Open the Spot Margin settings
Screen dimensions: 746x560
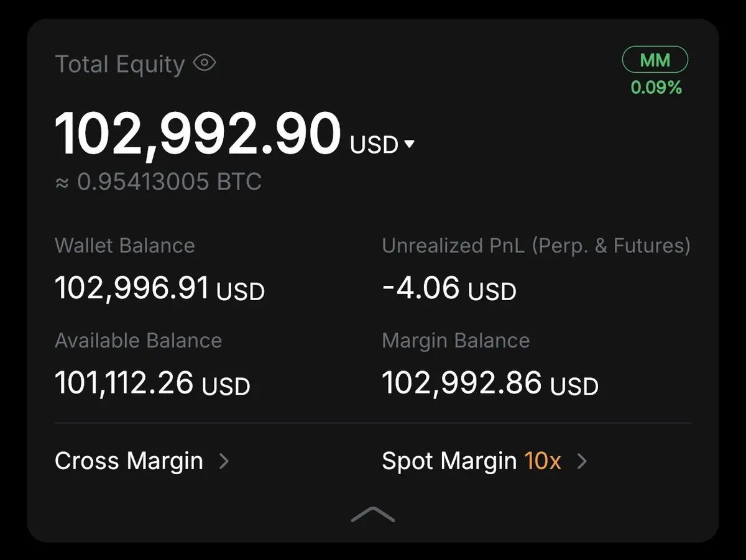[x=449, y=461]
